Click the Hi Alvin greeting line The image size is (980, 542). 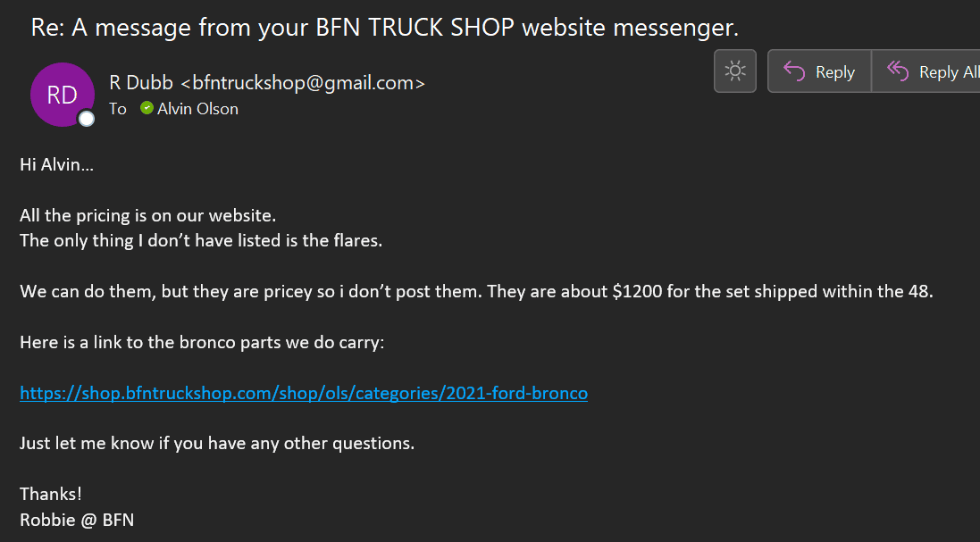tap(57, 165)
